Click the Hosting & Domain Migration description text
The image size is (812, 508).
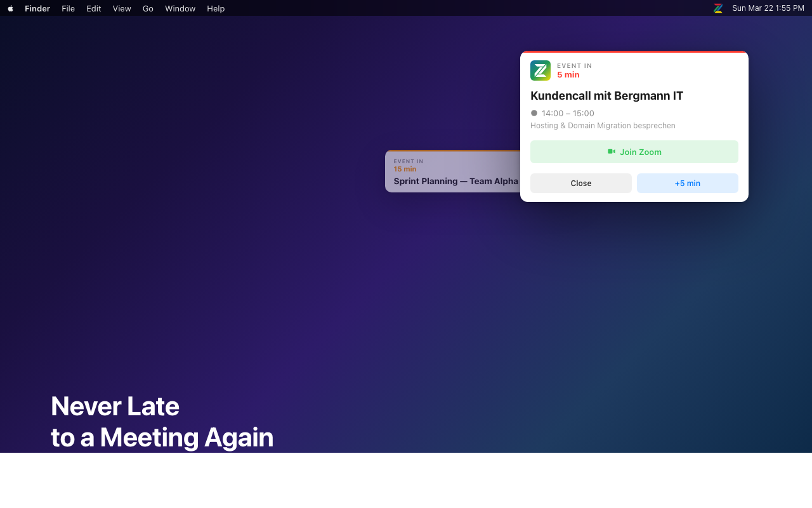click(x=603, y=125)
